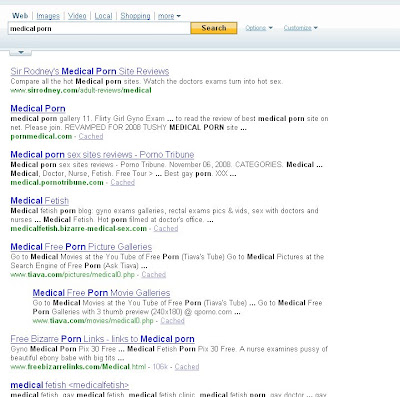
Task: Click the www.freebizarrelinks.com green URL text
Action: pyautogui.click(x=78, y=367)
